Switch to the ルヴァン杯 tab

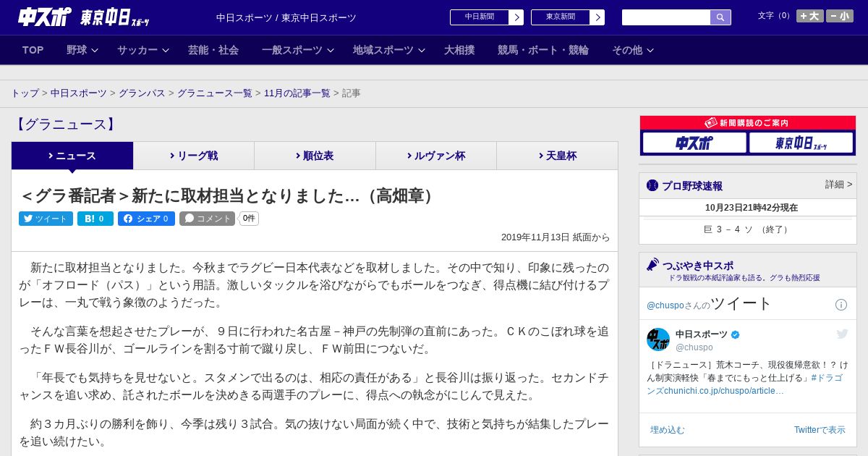[x=436, y=156]
